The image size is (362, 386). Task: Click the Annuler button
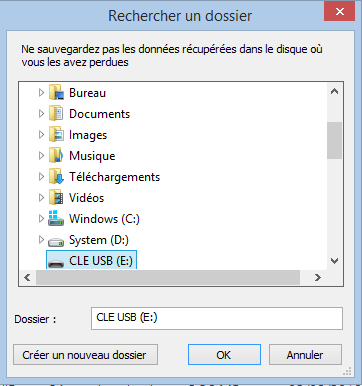305,355
